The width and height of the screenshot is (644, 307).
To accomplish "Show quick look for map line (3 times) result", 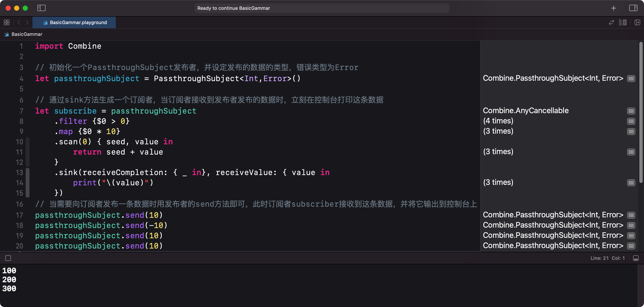I will (631, 131).
